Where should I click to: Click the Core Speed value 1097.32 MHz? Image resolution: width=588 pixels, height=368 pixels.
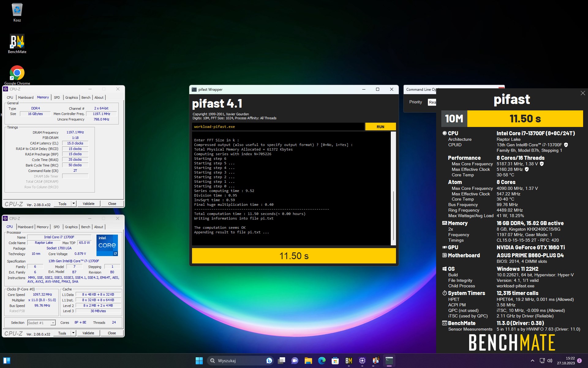(42, 294)
